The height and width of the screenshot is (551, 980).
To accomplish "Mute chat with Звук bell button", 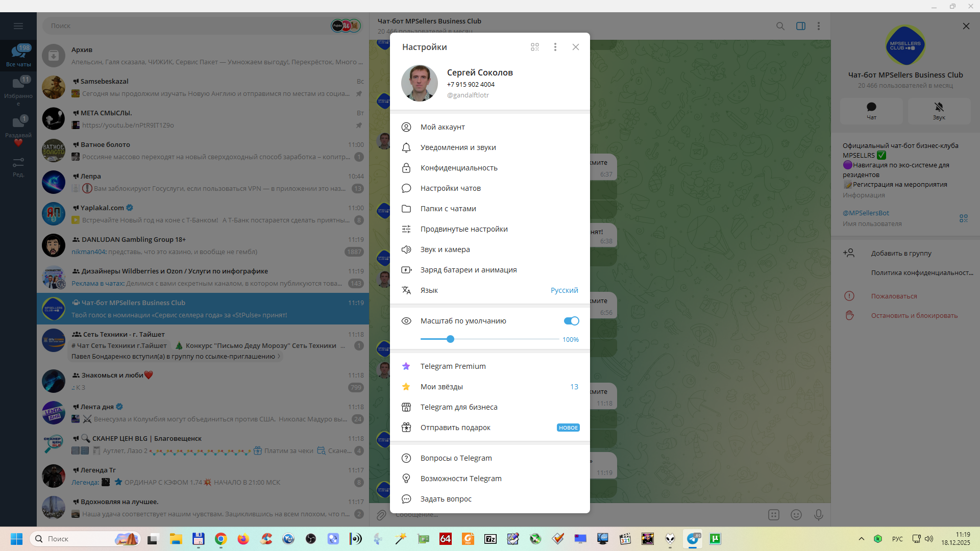I will tap(939, 110).
